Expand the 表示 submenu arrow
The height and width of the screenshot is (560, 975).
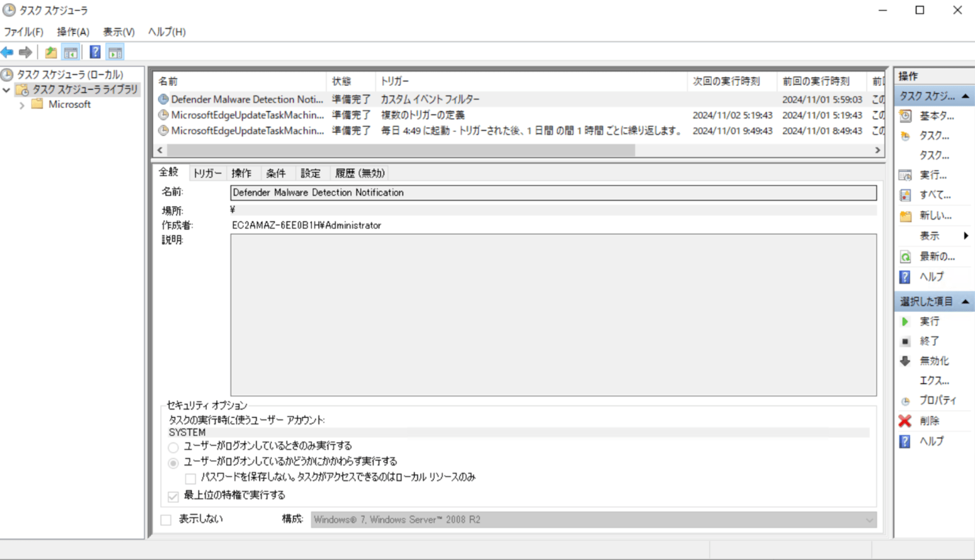click(966, 236)
